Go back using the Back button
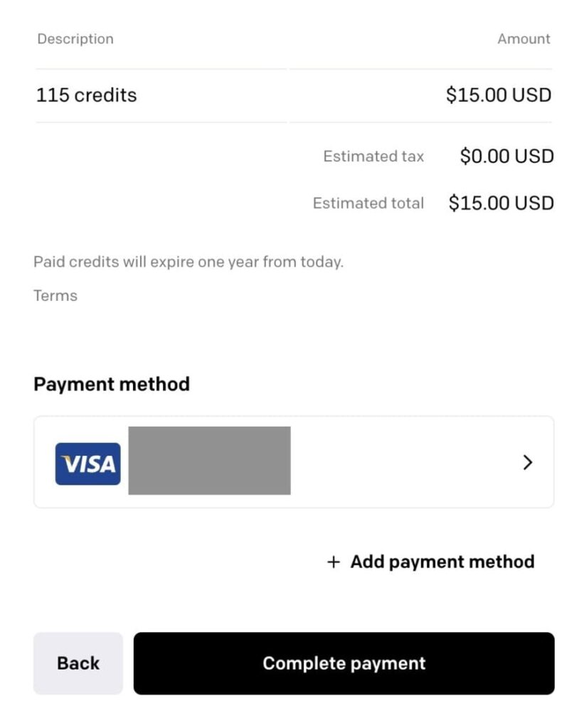Image resolution: width=584 pixels, height=728 pixels. tap(78, 663)
